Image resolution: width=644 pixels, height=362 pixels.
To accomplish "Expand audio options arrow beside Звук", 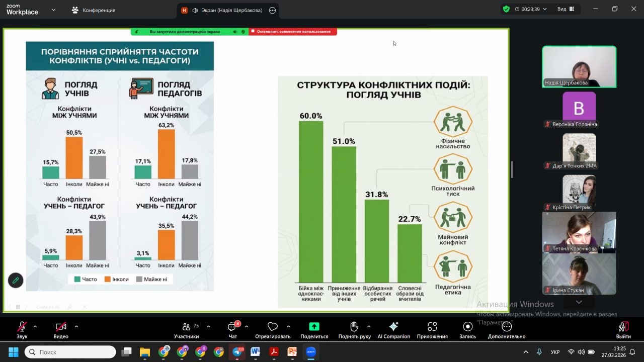I will tap(35, 326).
